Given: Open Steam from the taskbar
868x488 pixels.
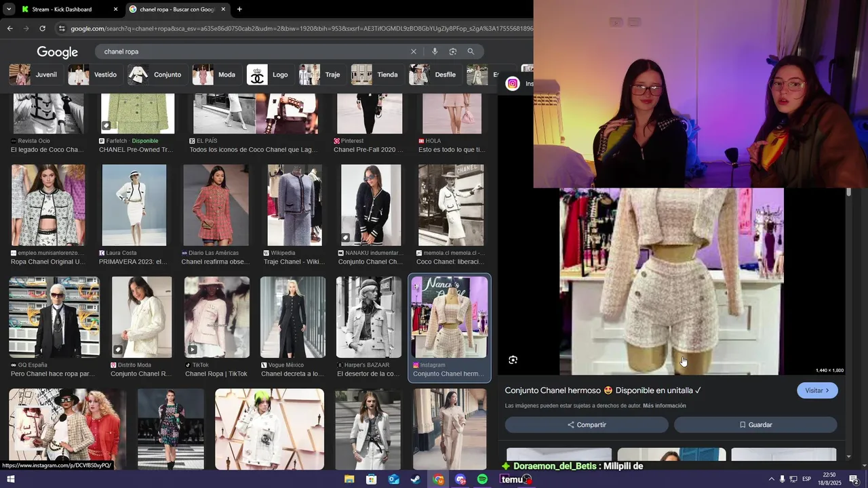Looking at the screenshot, I should pos(415,479).
